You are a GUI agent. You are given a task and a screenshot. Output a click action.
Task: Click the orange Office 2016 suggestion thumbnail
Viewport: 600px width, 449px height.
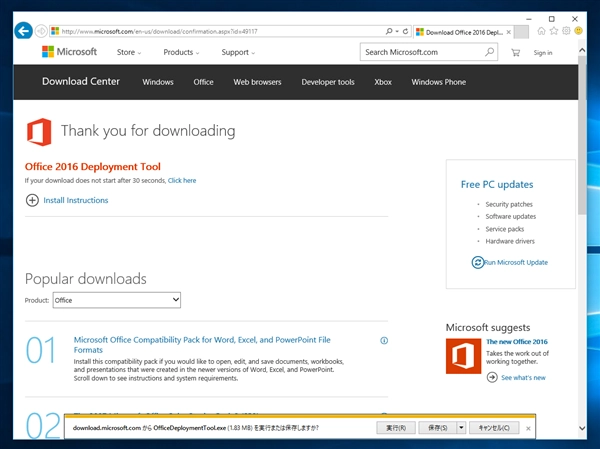(x=463, y=356)
